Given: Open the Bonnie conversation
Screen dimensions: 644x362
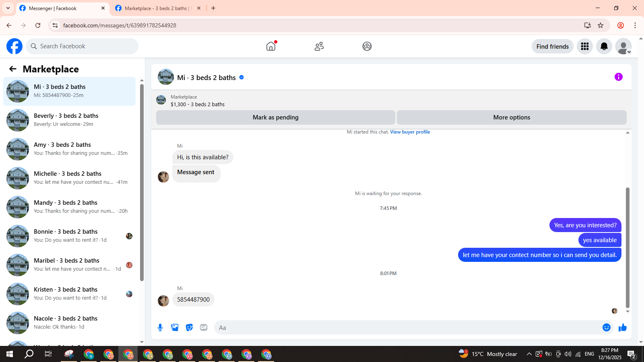Looking at the screenshot, I should [x=69, y=236].
